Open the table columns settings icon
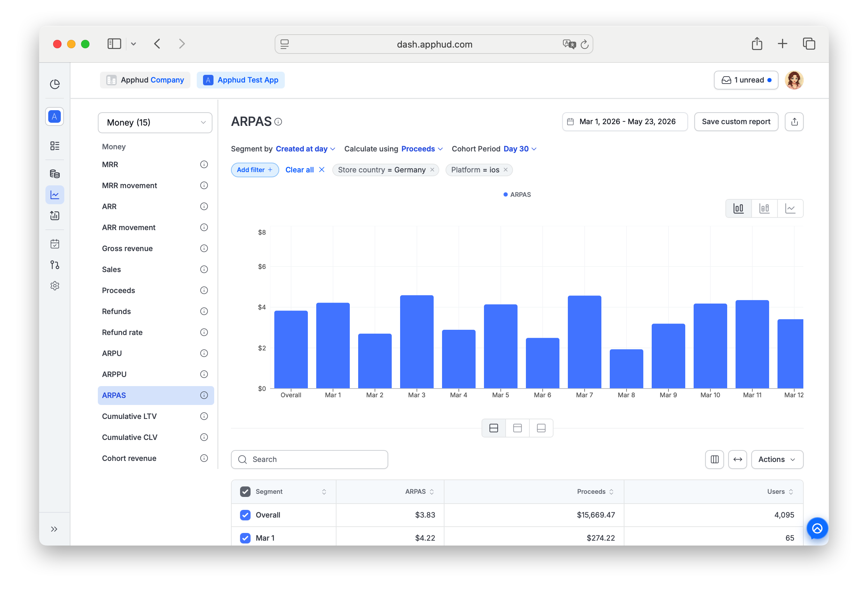Image resolution: width=868 pixels, height=598 pixels. 715,460
